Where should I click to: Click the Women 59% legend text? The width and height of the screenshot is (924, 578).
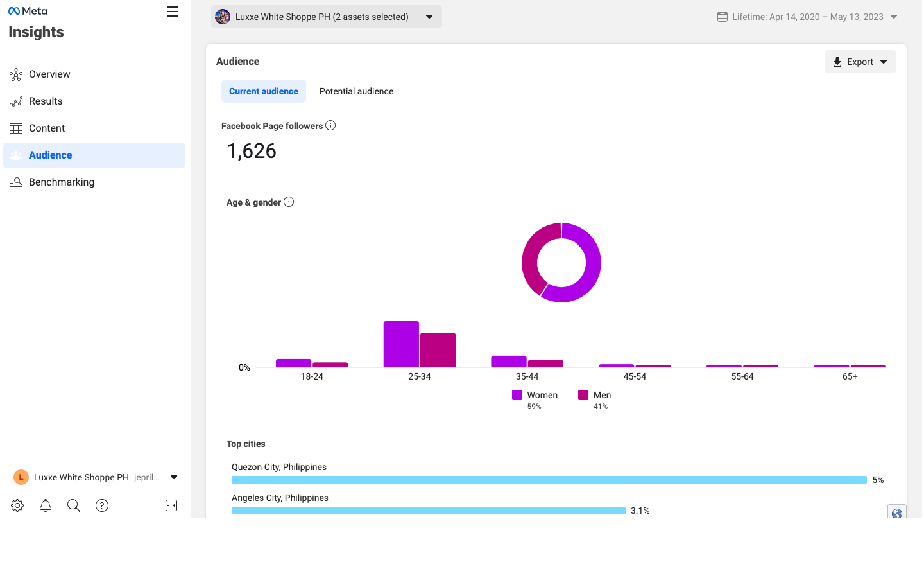(542, 400)
